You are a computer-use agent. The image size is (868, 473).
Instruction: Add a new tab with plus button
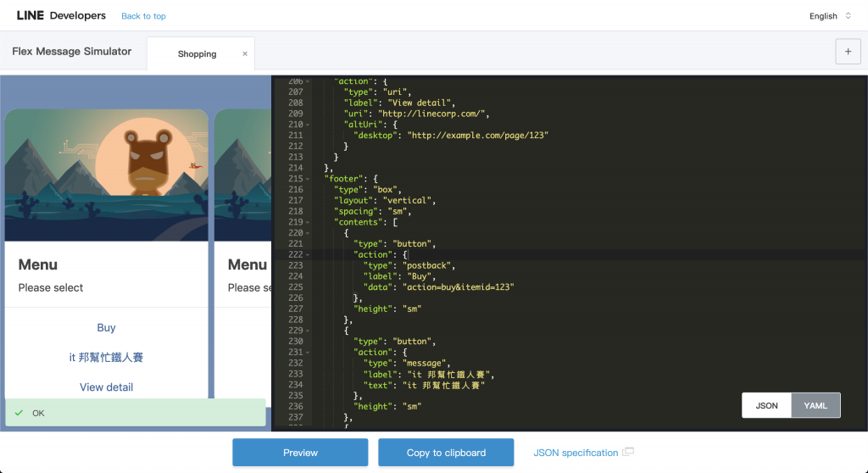point(848,52)
